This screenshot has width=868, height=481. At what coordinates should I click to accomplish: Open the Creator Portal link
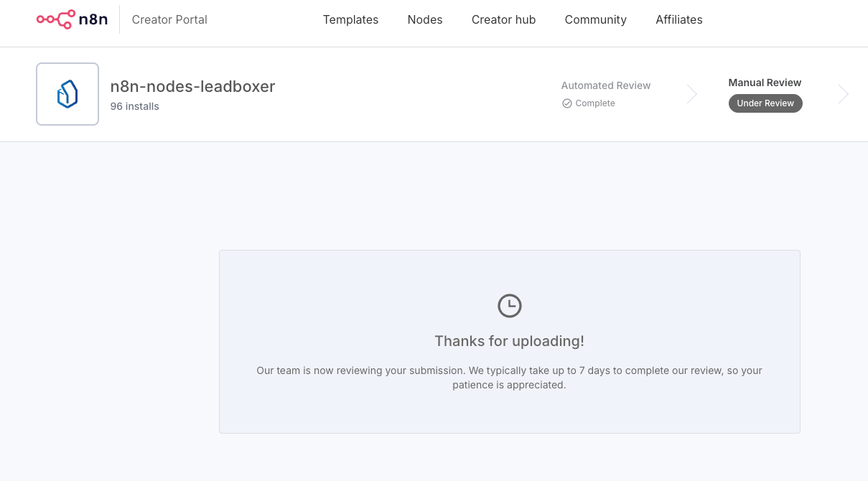(169, 19)
